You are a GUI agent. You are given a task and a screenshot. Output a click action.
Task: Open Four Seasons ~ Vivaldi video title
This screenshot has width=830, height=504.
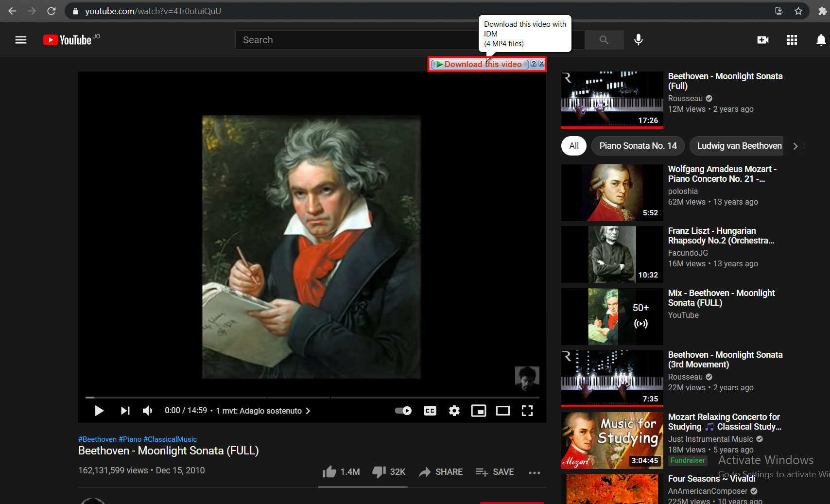click(711, 479)
